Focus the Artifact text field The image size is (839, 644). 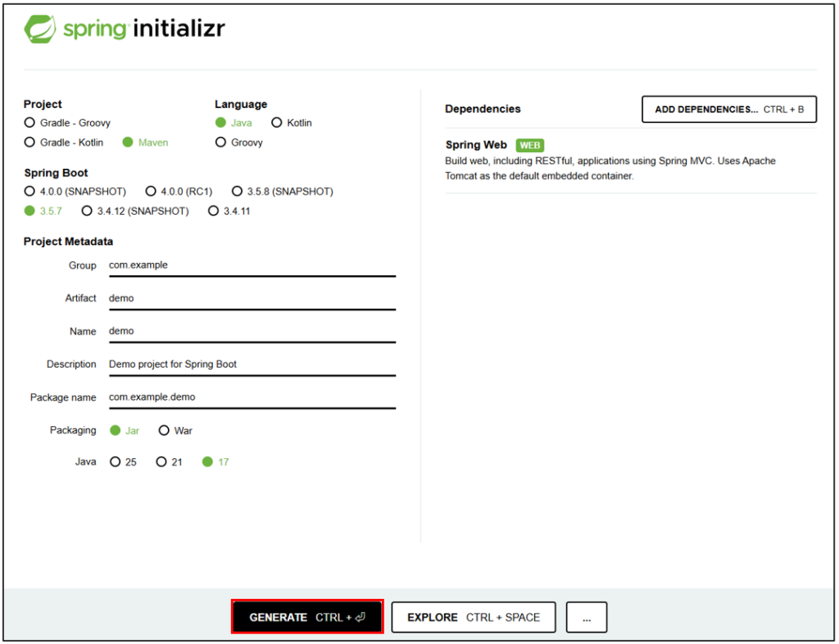pyautogui.click(x=252, y=298)
